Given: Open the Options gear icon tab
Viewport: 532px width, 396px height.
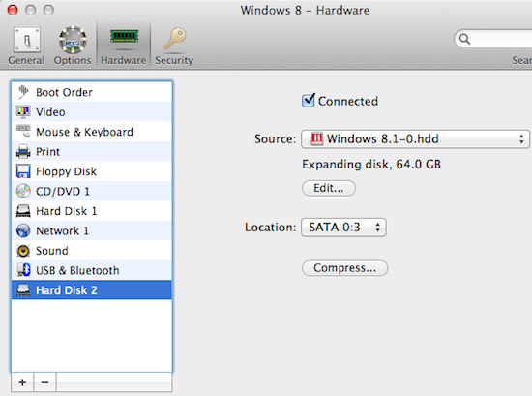Looking at the screenshot, I should [x=73, y=46].
